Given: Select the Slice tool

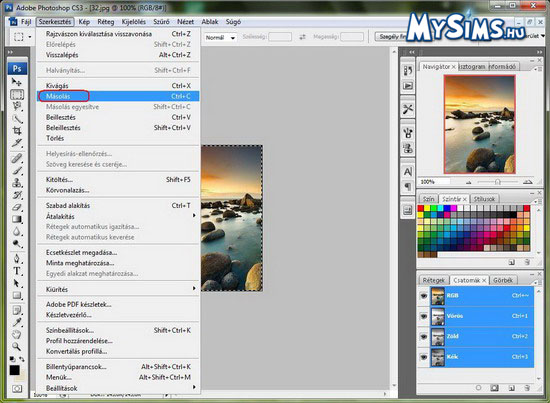Looking at the screenshot, I should coord(17,143).
